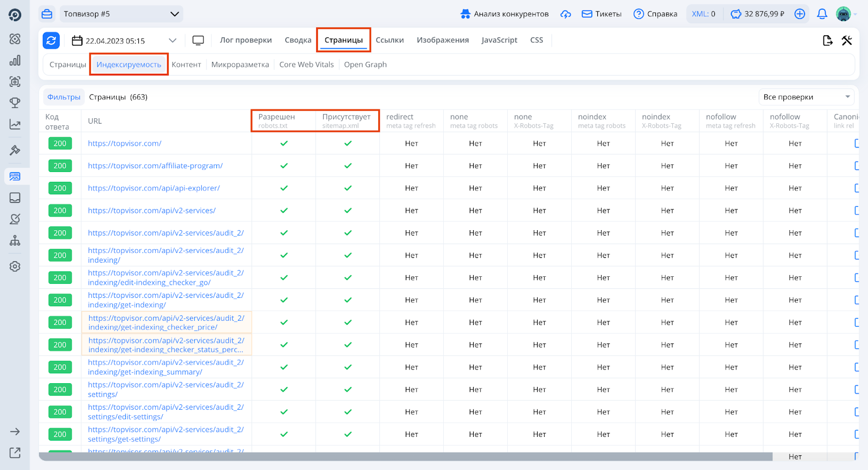Click the XML: 0 indicator

(x=704, y=14)
